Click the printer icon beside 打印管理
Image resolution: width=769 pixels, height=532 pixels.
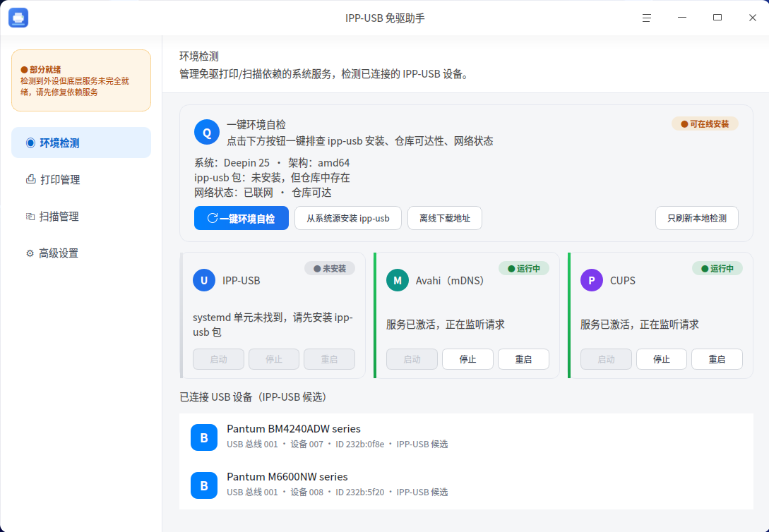(x=30, y=179)
